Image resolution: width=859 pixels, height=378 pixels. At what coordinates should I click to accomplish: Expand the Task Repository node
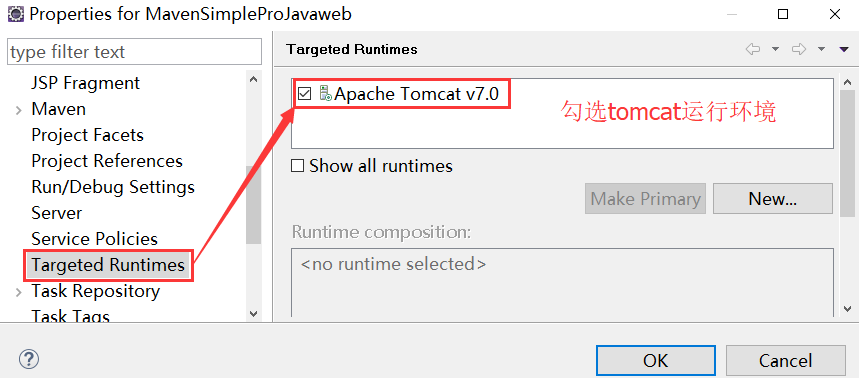click(x=19, y=292)
